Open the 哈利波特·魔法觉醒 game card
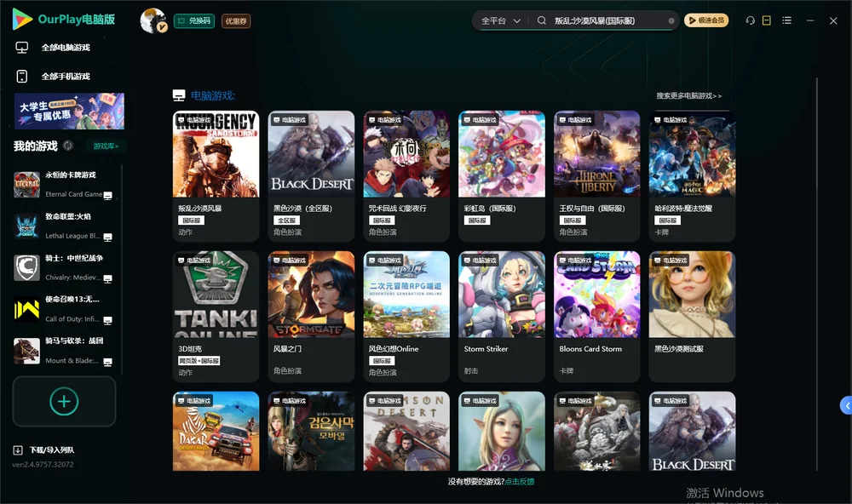The image size is (852, 504). 692,176
